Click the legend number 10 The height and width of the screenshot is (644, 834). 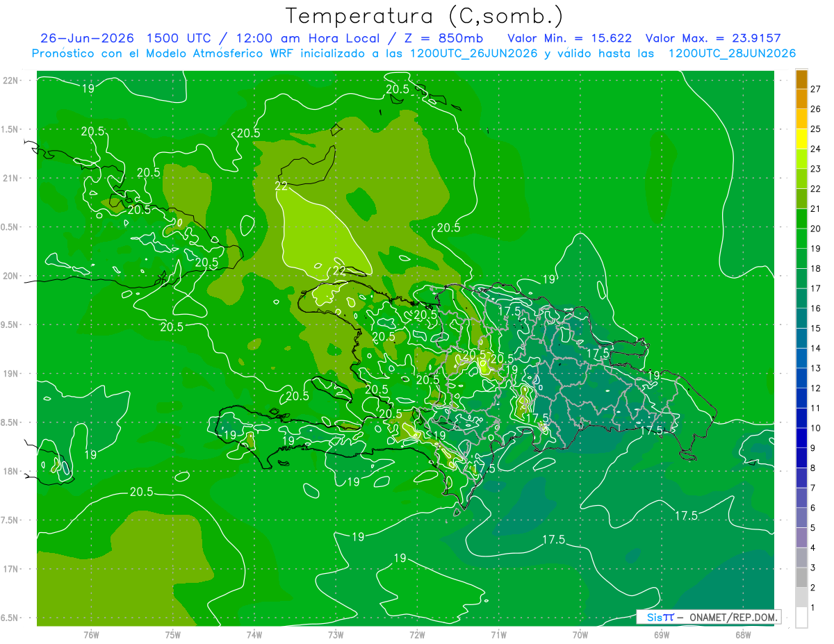click(x=815, y=428)
